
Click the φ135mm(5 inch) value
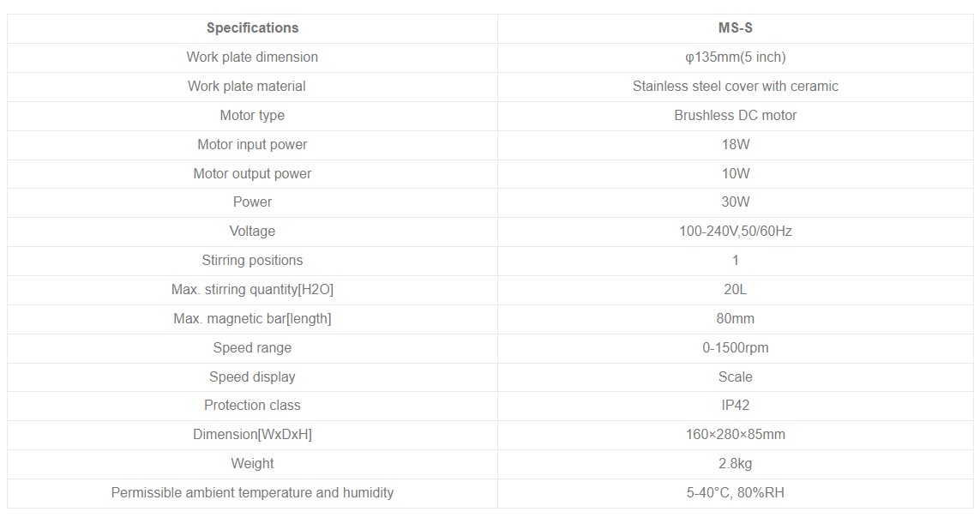735,57
